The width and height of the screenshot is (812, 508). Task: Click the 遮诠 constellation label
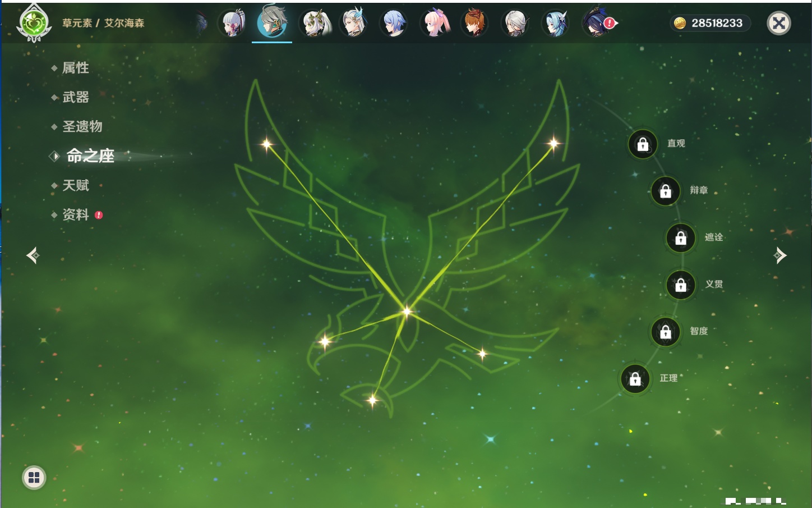pos(714,237)
